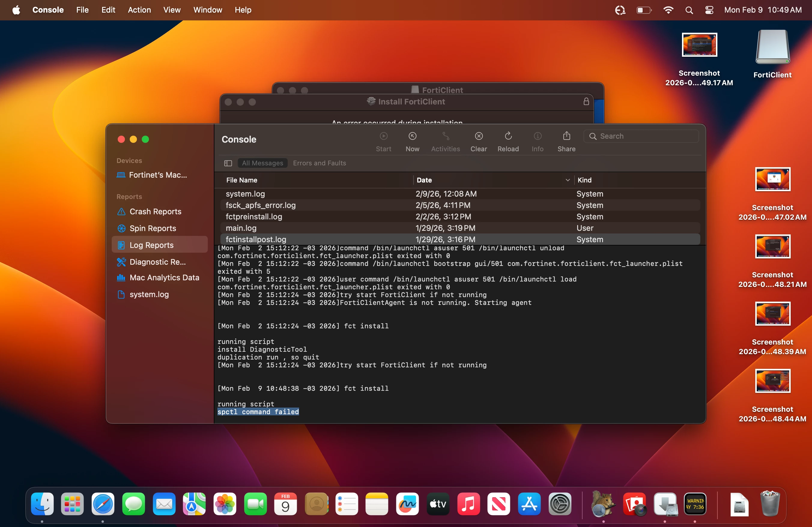Select Screenshot 49.17 AM desktop thumbnail
812x527 pixels.
[x=699, y=45]
